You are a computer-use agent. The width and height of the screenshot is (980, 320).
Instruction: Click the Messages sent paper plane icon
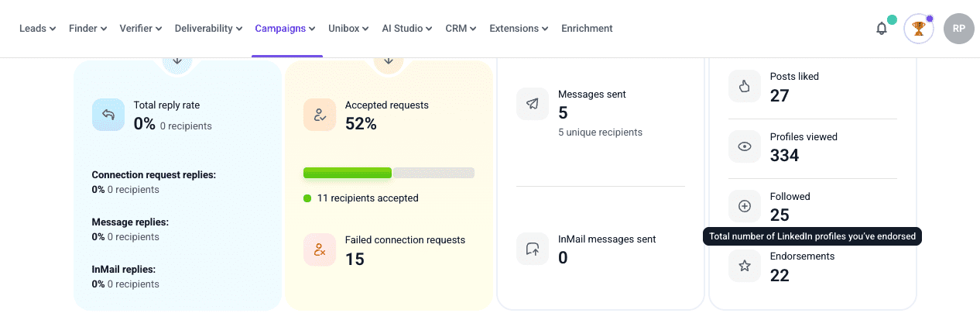pyautogui.click(x=532, y=104)
